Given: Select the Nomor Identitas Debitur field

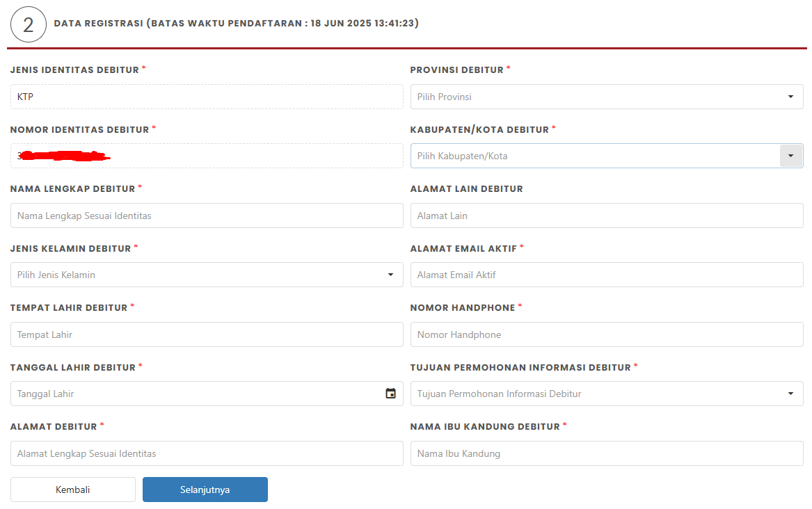Looking at the screenshot, I should click(206, 156).
